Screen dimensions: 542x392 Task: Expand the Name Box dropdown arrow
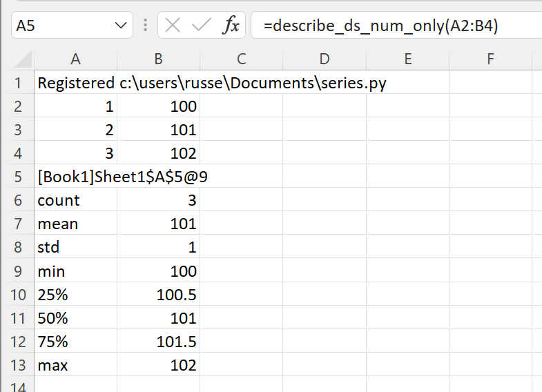pos(121,26)
